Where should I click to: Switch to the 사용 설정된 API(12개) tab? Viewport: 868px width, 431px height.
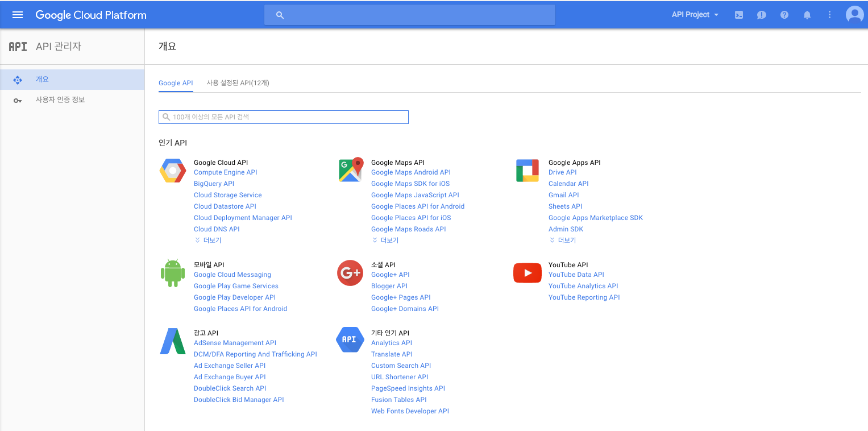click(x=238, y=83)
